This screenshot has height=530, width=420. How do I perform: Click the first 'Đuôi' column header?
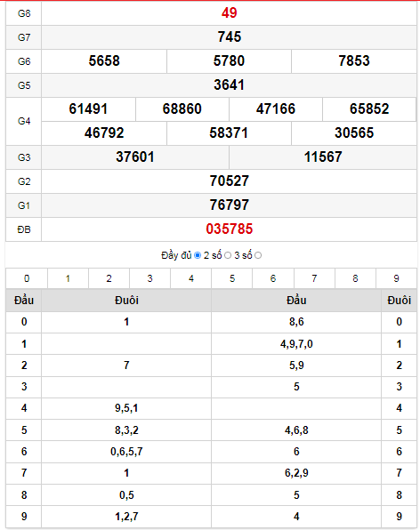click(126, 301)
